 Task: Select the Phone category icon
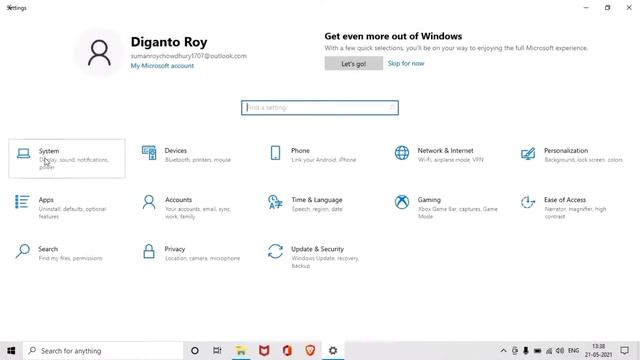click(x=276, y=153)
